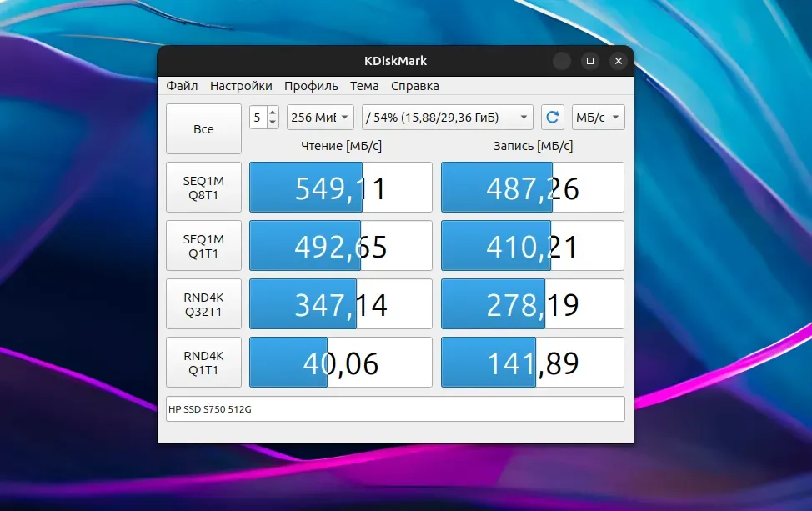The image size is (812, 511).
Task: Close the KDiskMark window
Action: 619,61
